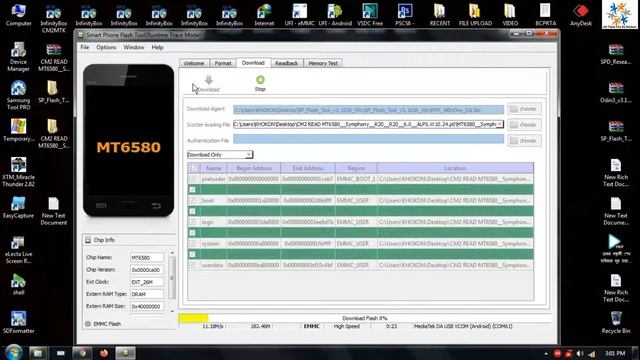
Task: Toggle checkbox in green row between preloader and boot
Action: (193, 190)
